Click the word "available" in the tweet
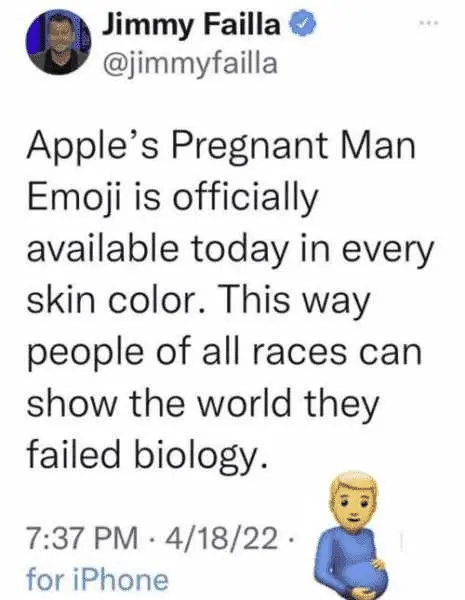The height and width of the screenshot is (600, 465). pos(103,249)
